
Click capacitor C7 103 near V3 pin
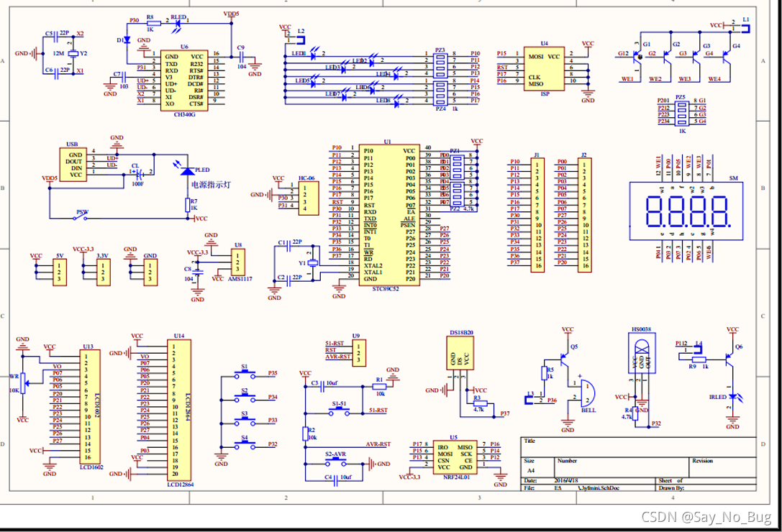pos(123,77)
